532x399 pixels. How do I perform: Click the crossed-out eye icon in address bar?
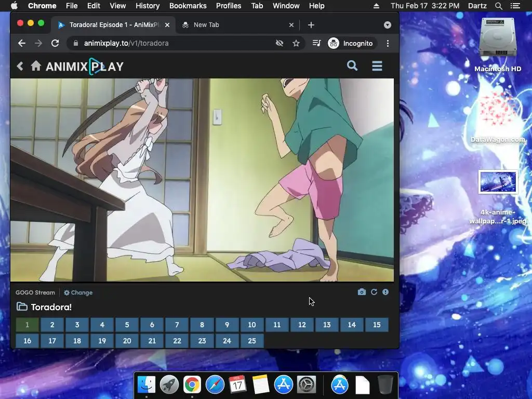click(279, 43)
